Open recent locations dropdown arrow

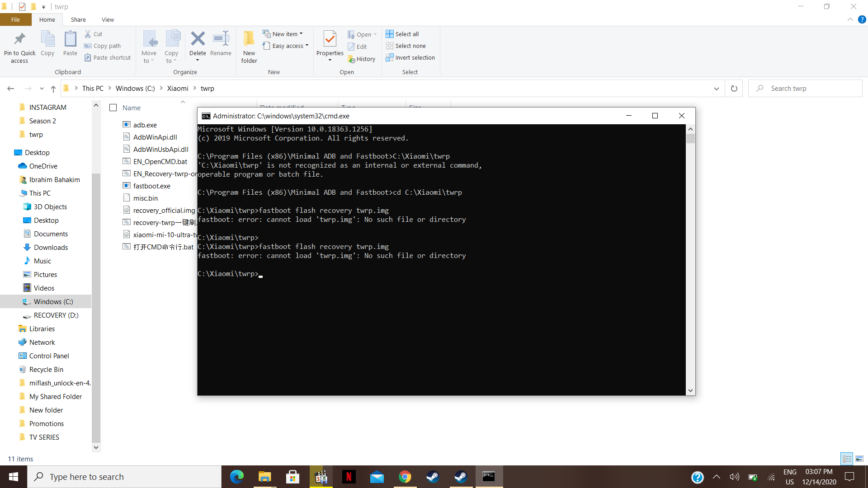tap(42, 89)
